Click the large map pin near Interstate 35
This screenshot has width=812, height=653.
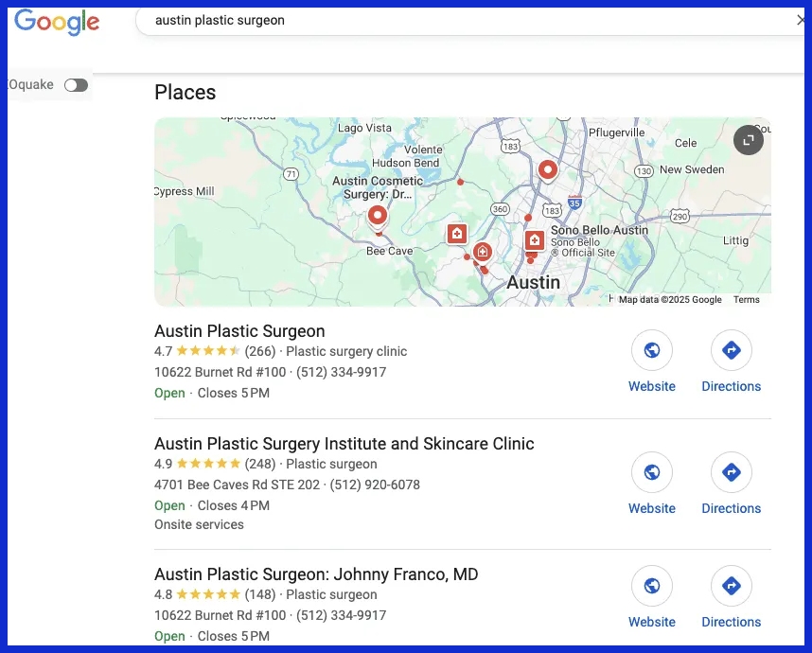[547, 170]
